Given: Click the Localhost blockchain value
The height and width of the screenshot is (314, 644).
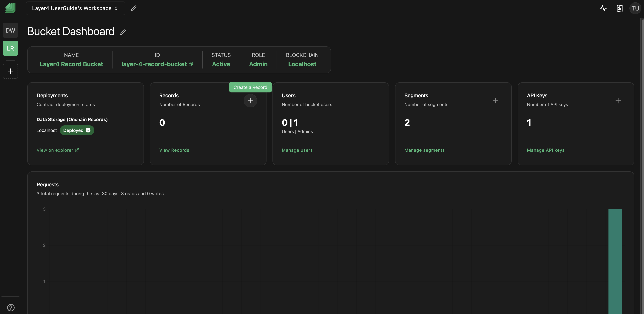Looking at the screenshot, I should 302,64.
